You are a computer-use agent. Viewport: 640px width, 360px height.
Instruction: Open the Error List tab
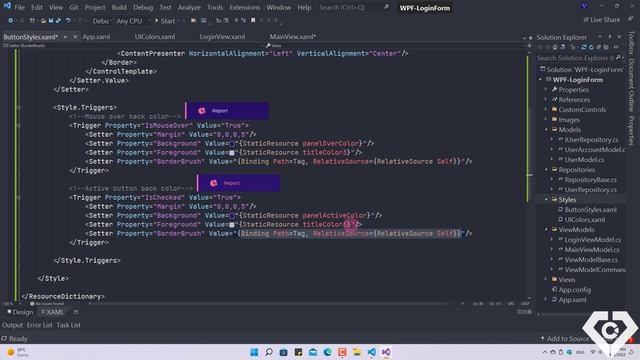[40, 325]
